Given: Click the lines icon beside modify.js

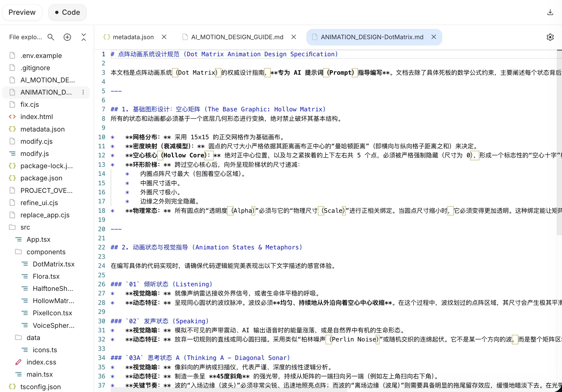Looking at the screenshot, I should pos(12,153).
